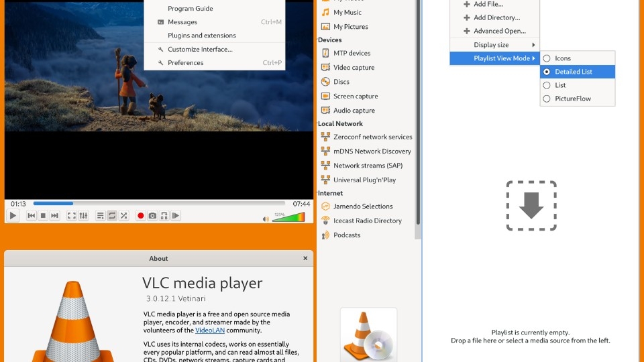Click the VideoLAN link in About
The image size is (644, 362).
pos(210,330)
